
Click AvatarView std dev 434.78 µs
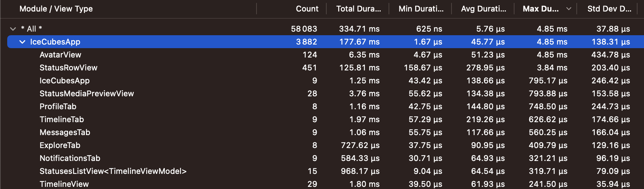click(611, 55)
